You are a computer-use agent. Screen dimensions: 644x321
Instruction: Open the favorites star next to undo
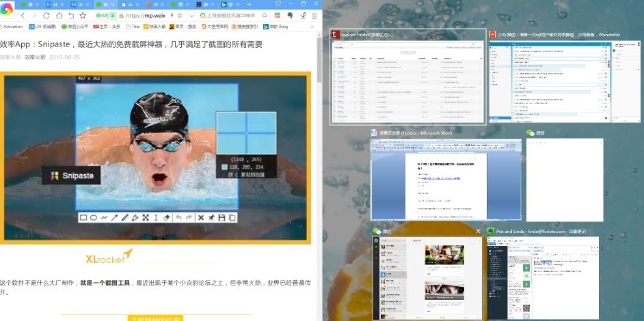(x=83, y=16)
